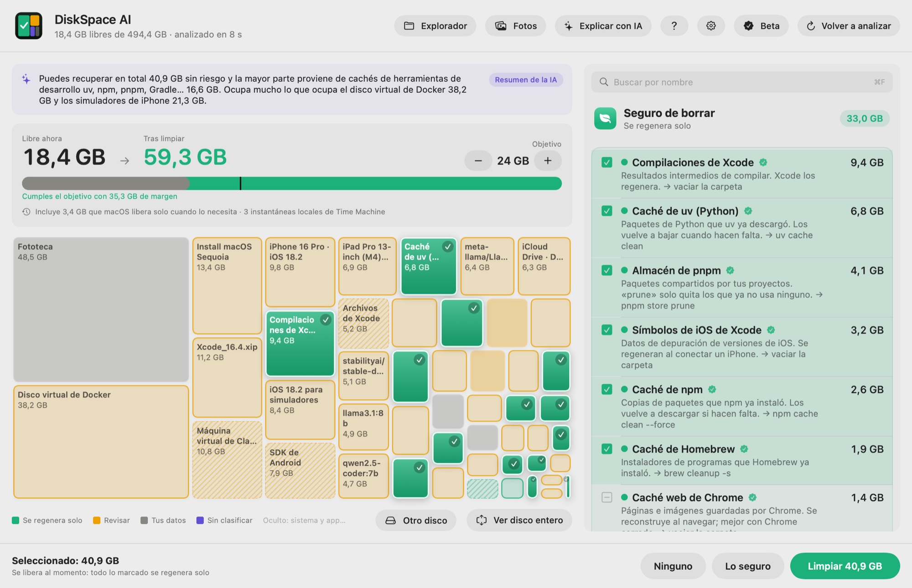This screenshot has width=912, height=588.
Task: Select stabilityai/stable-d... block
Action: coord(363,376)
